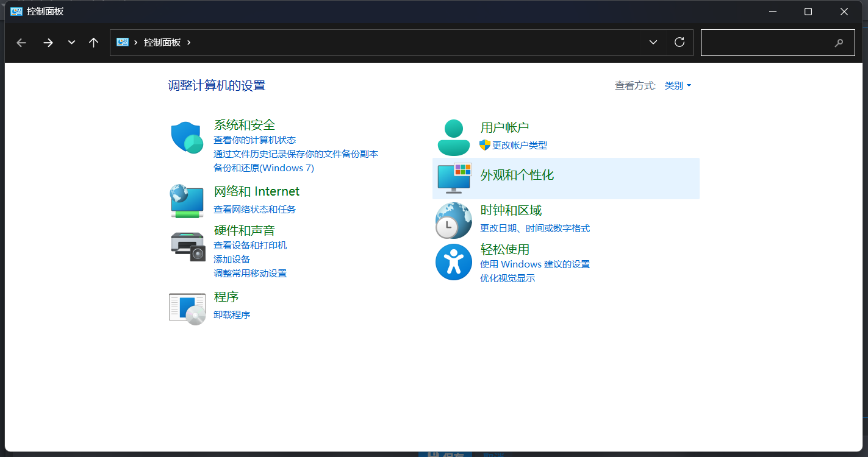Click into the Control Panel search box
The height and width of the screenshot is (457, 868).
coord(769,42)
